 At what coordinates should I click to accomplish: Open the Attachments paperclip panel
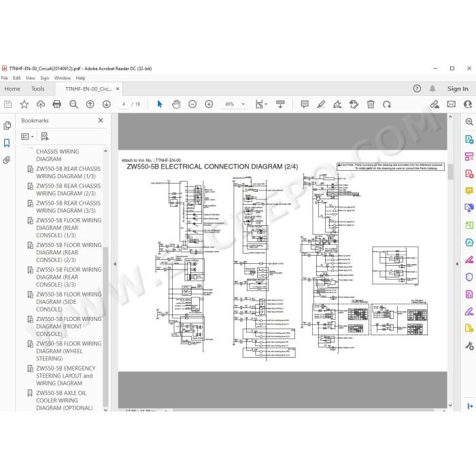click(7, 160)
